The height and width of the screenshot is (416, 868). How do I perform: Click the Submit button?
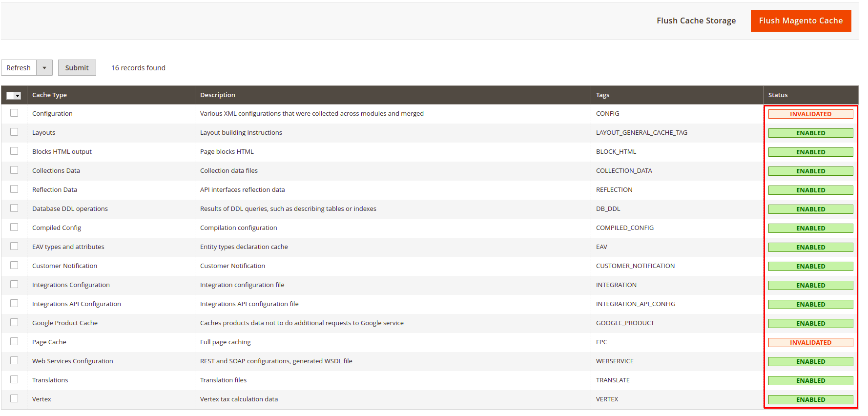[x=77, y=68]
